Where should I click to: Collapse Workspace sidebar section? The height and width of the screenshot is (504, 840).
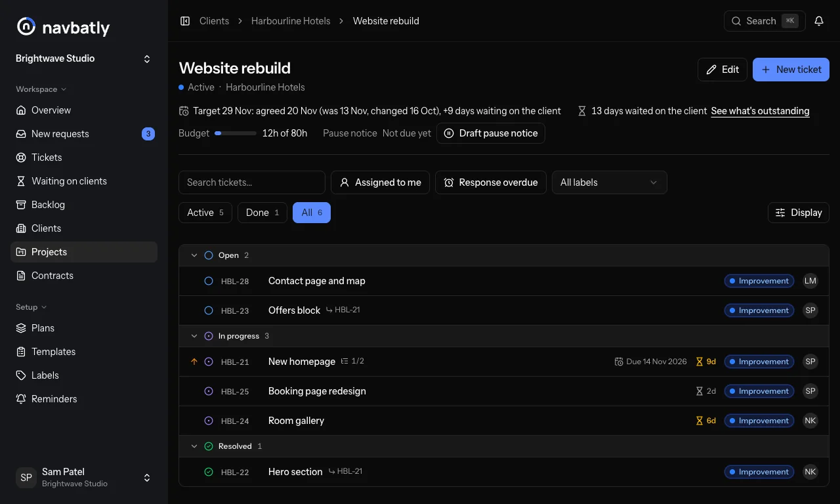pos(41,89)
